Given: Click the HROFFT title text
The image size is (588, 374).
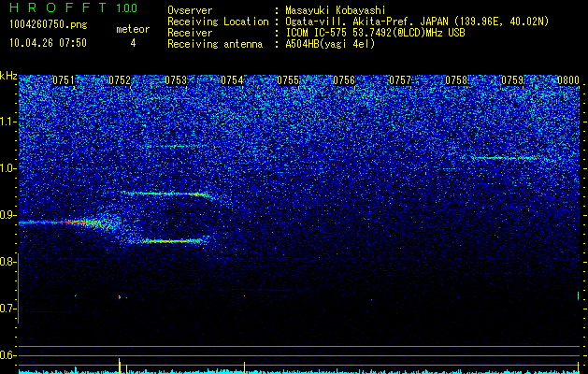Looking at the screenshot, I should coord(58,7).
